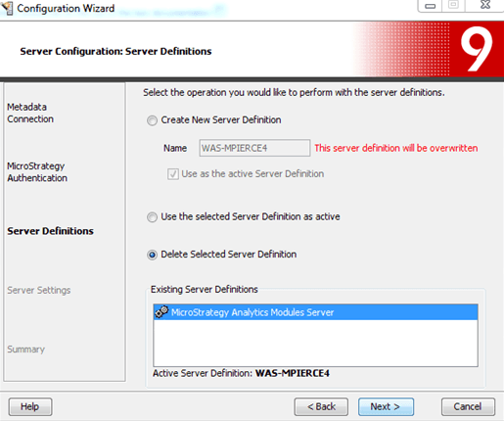This screenshot has width=504, height=421.
Task: Jump to the Summary step
Action: coord(26,350)
